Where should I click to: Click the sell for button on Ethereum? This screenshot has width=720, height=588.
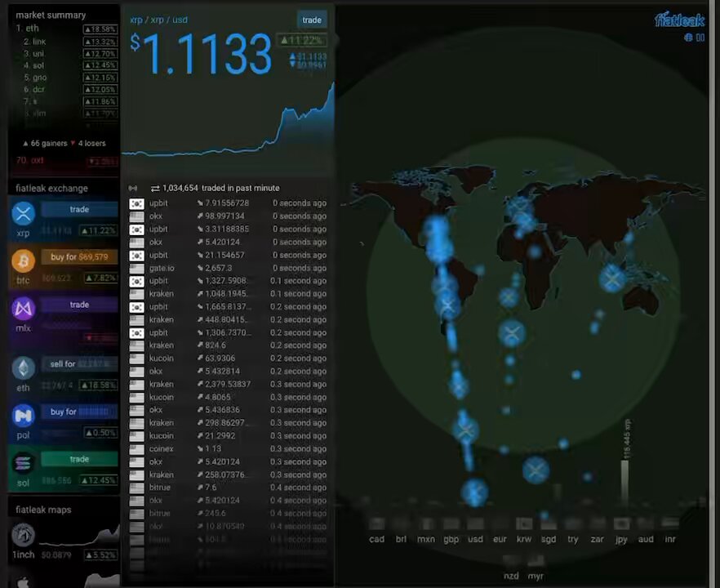coord(79,364)
